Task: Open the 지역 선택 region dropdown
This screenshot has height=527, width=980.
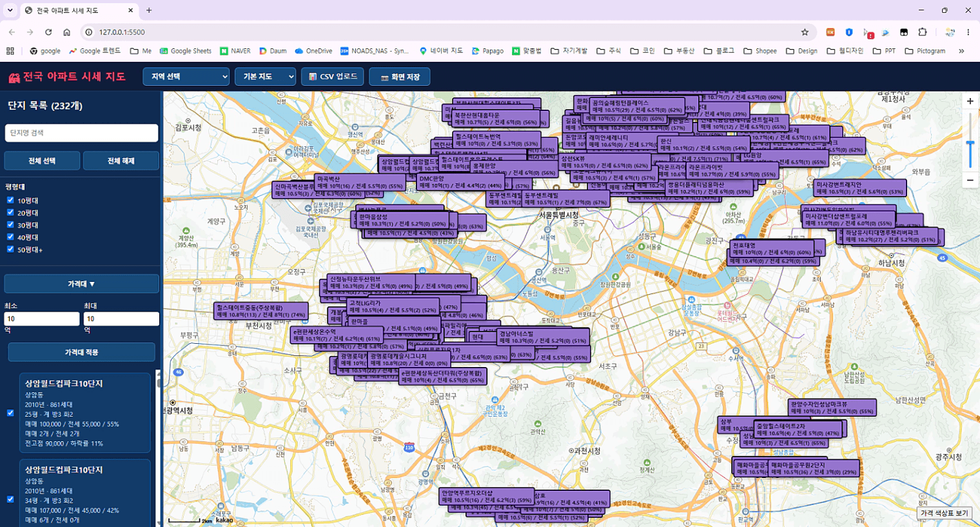Action: click(x=186, y=77)
